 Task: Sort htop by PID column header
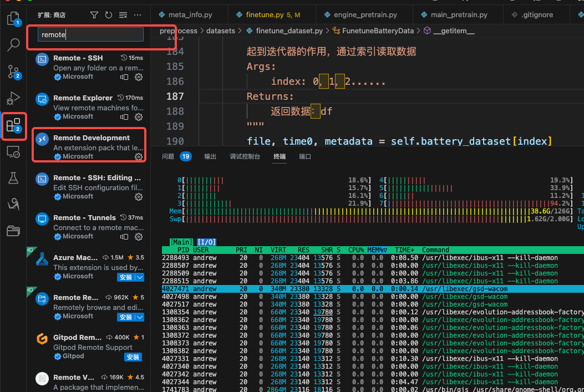tap(183, 250)
